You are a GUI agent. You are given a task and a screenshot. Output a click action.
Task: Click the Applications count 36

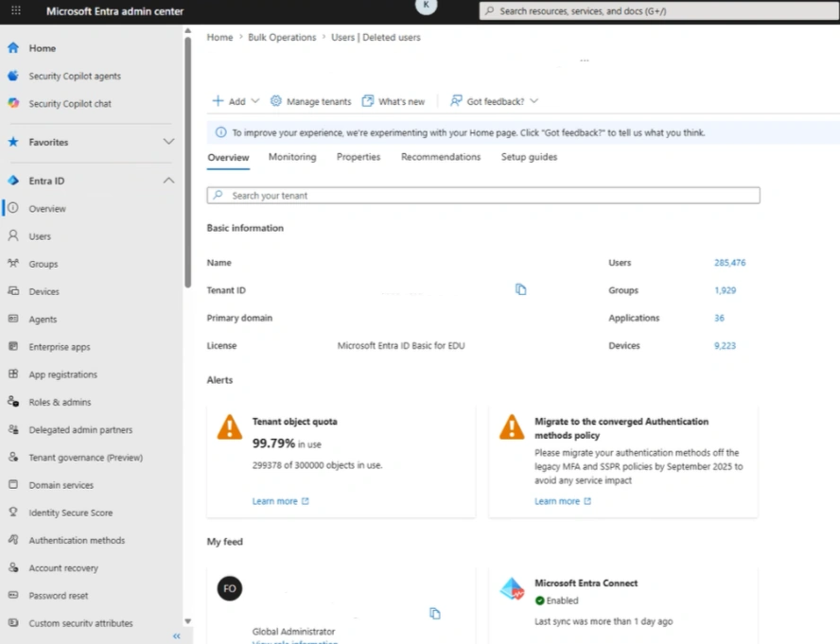[719, 318]
